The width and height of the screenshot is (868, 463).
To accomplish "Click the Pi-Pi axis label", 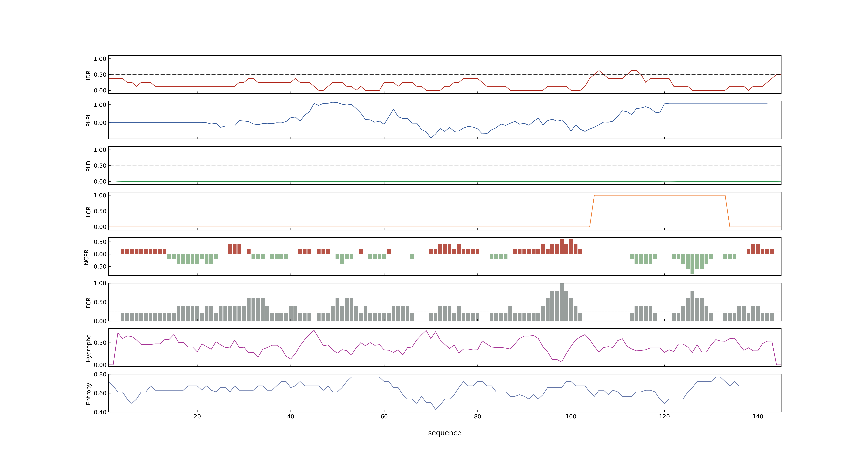I will [88, 120].
